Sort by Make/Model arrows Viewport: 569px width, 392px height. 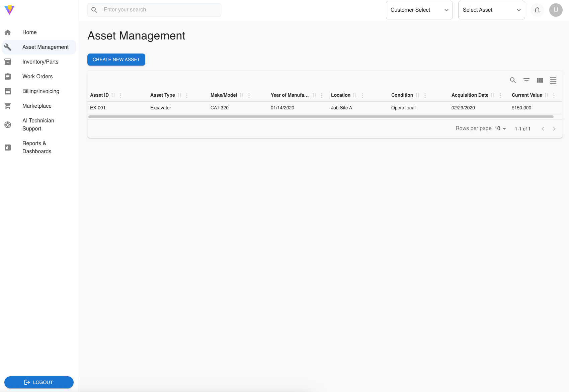click(x=241, y=95)
